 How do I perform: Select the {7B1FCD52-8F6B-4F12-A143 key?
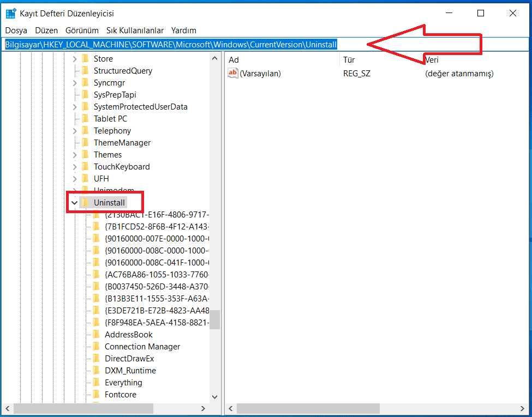(157, 227)
